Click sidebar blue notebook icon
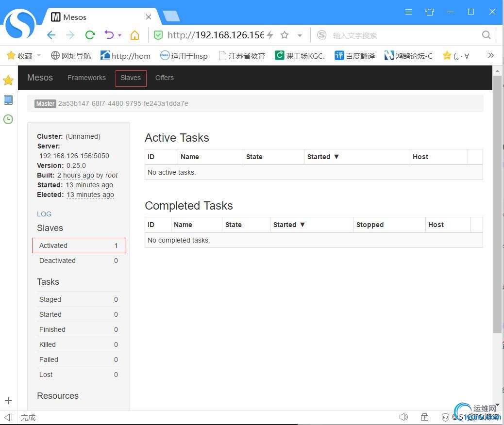 (x=8, y=100)
